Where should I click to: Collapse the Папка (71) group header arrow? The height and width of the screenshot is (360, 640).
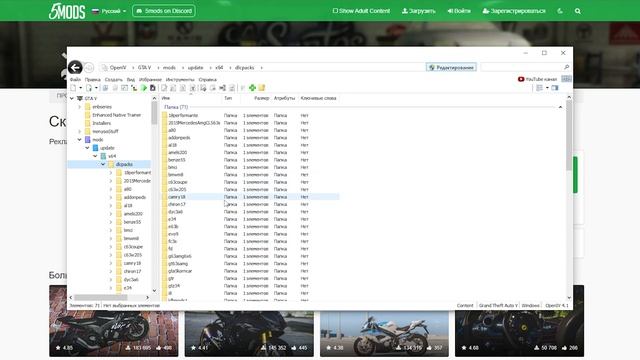coord(560,107)
